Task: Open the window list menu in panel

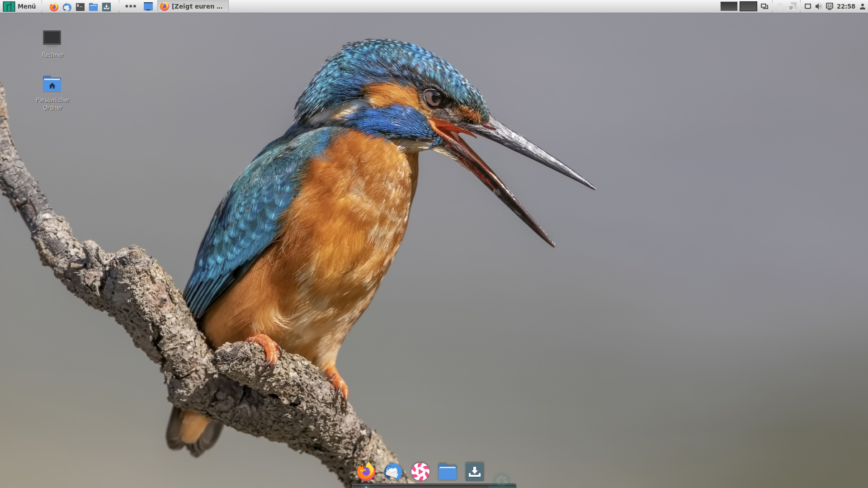Action: coord(764,6)
